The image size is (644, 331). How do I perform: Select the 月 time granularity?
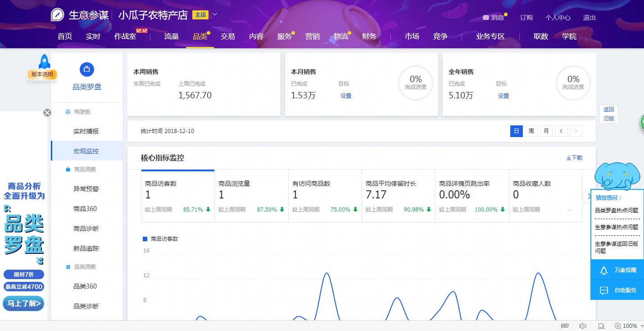pos(546,131)
